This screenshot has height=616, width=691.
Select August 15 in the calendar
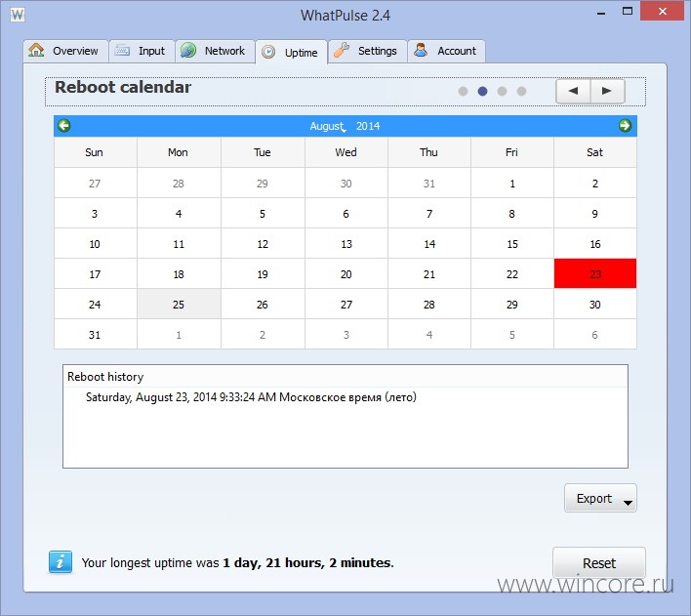pyautogui.click(x=512, y=244)
